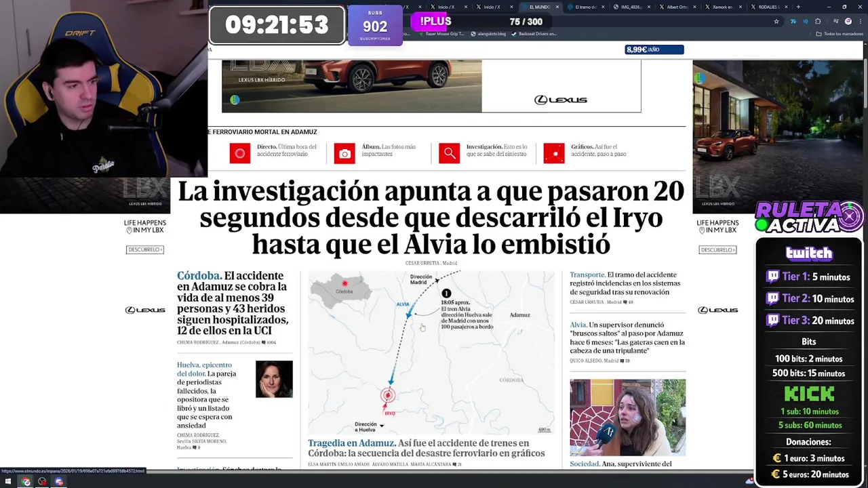
Task: Open the 49 comments on Transporte article
Action: [627, 302]
